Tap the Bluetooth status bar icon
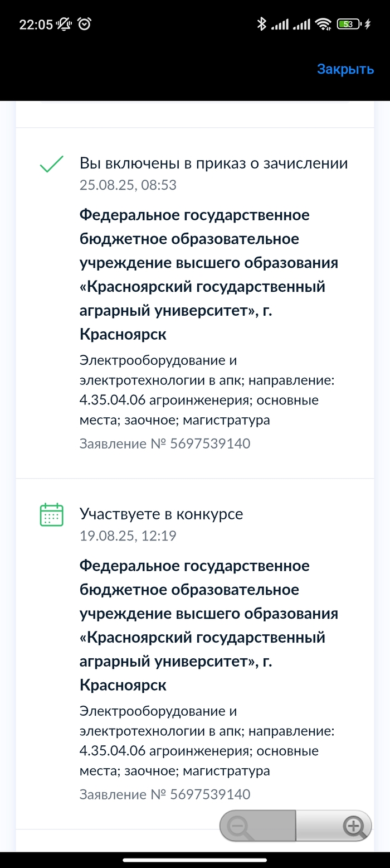390x868 pixels. pos(261,24)
